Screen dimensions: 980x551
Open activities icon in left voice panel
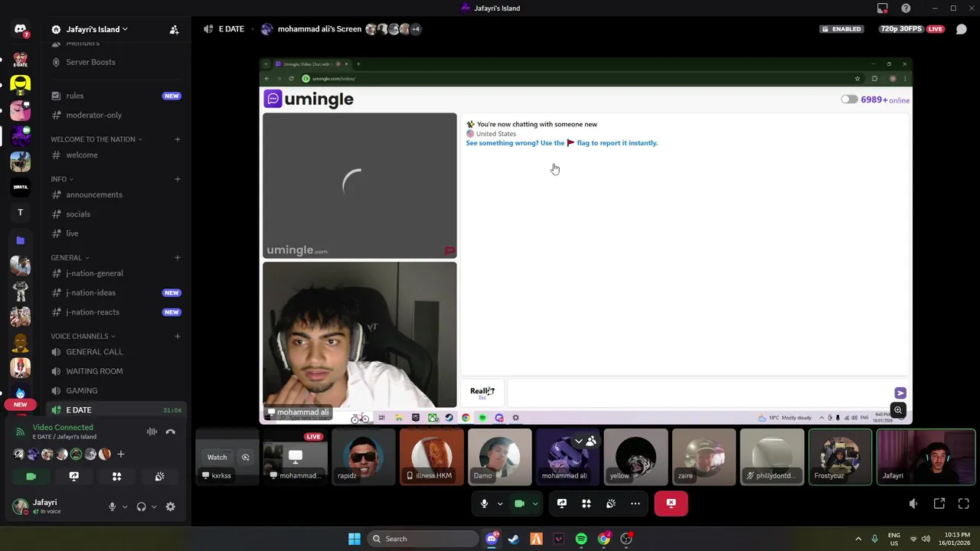116,476
